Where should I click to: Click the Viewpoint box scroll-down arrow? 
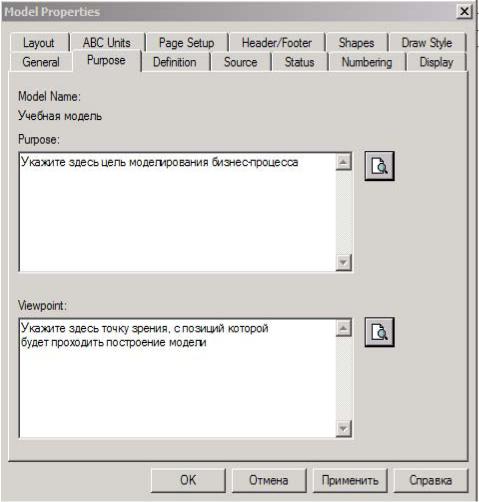coord(344,428)
